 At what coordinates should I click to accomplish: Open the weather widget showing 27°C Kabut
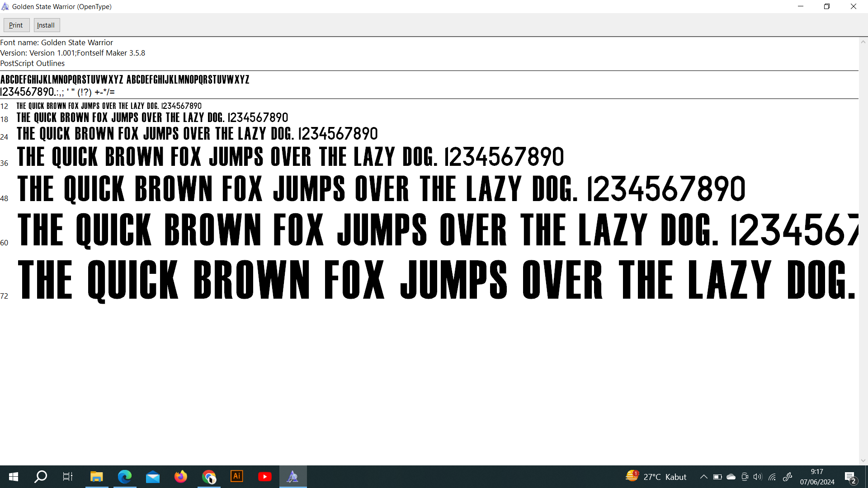[x=656, y=477]
